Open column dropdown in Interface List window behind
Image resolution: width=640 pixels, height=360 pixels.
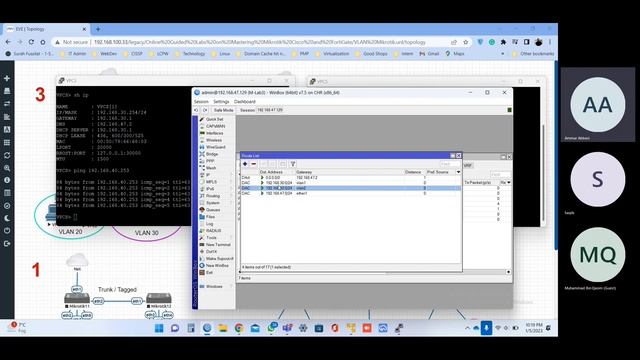point(509,182)
